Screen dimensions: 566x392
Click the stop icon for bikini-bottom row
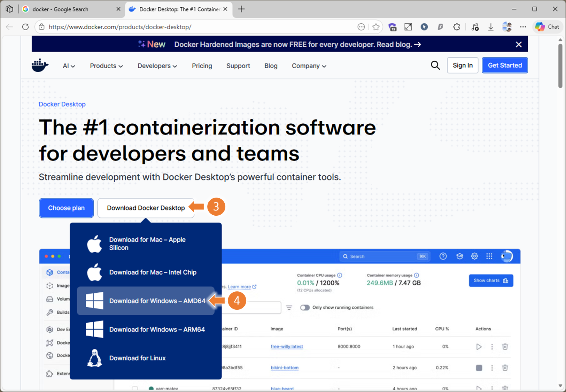[x=479, y=368]
